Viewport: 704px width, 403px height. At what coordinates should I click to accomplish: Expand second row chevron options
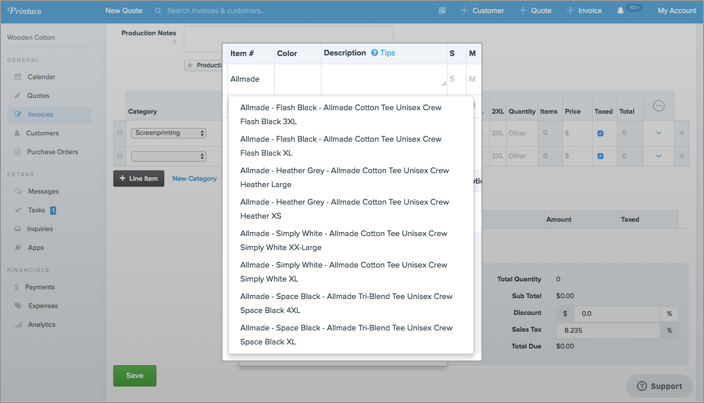point(659,156)
